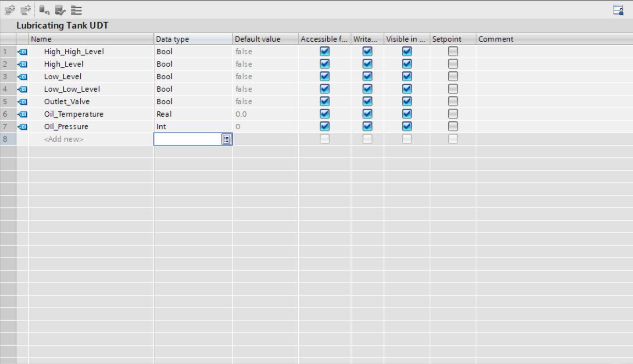Screen dimensions: 633x364
Task: Select the Oil_Temperature name cell
Action: tap(91, 114)
